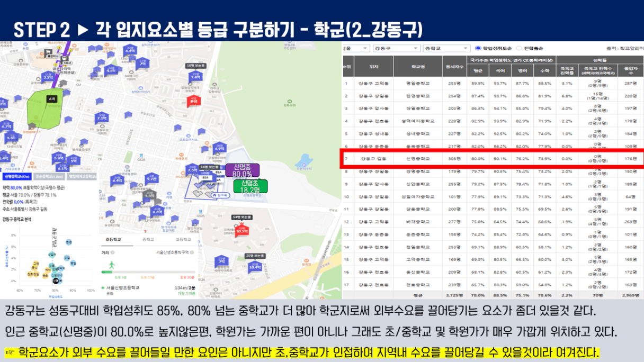Click the 10.4억 apartment price marker

point(255,266)
